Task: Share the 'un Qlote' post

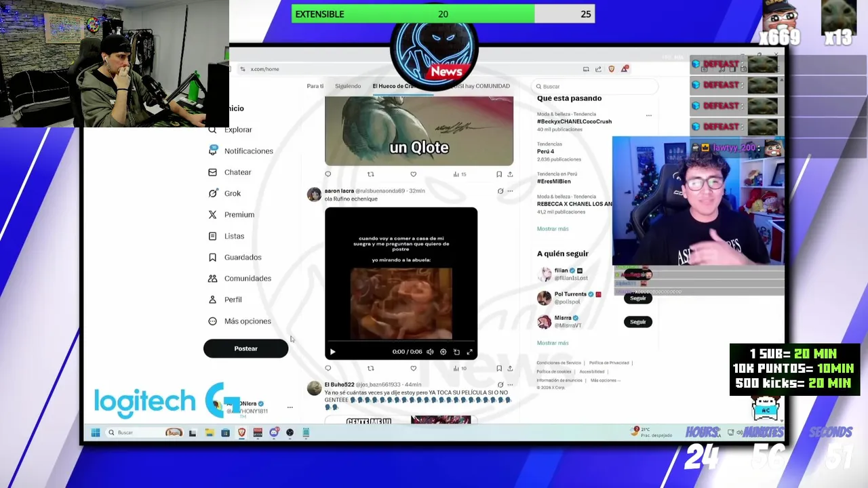Action: coord(510,174)
